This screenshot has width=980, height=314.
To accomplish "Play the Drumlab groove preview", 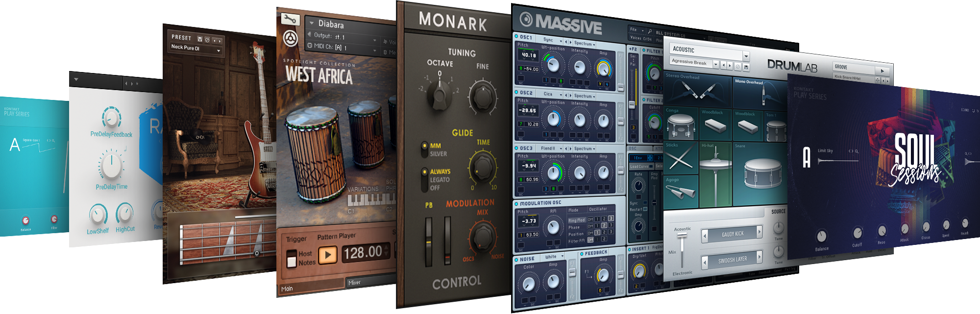I will (882, 71).
